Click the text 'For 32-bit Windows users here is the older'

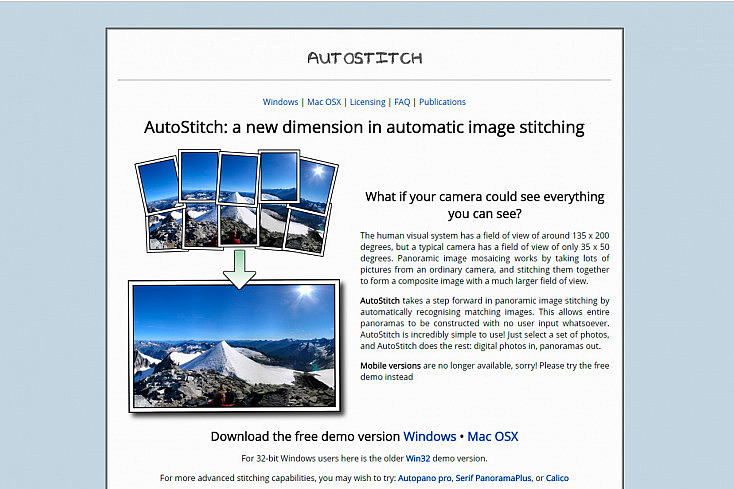[x=323, y=459]
